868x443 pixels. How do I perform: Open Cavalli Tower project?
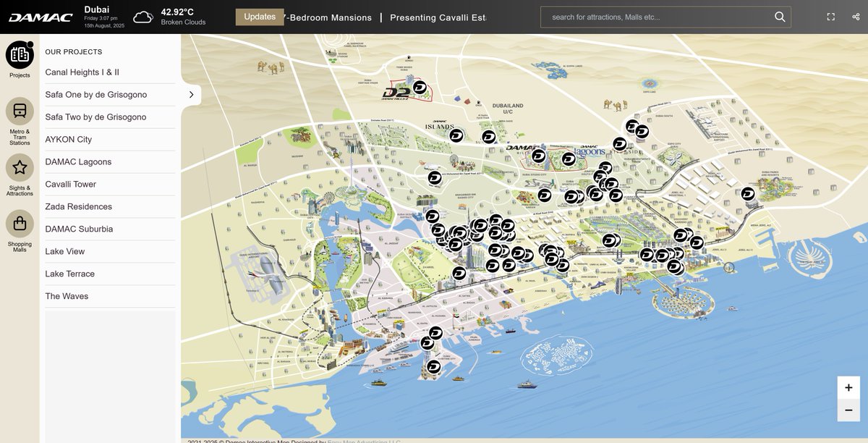coord(111,185)
